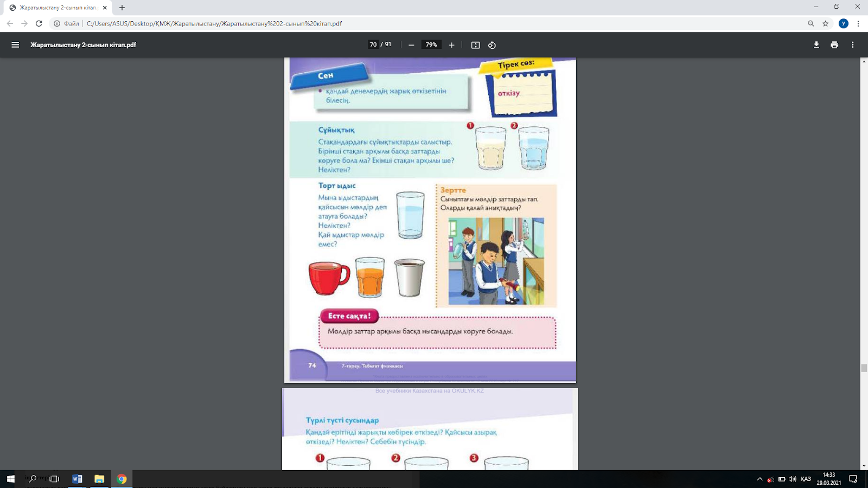The image size is (868, 488).
Task: Open the volume control in tray
Action: 793,479
